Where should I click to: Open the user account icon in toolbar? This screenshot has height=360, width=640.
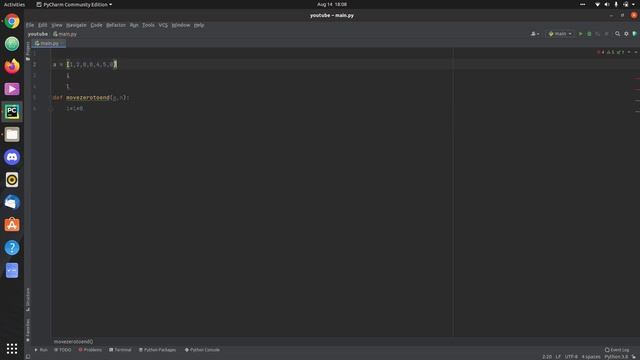(535, 34)
